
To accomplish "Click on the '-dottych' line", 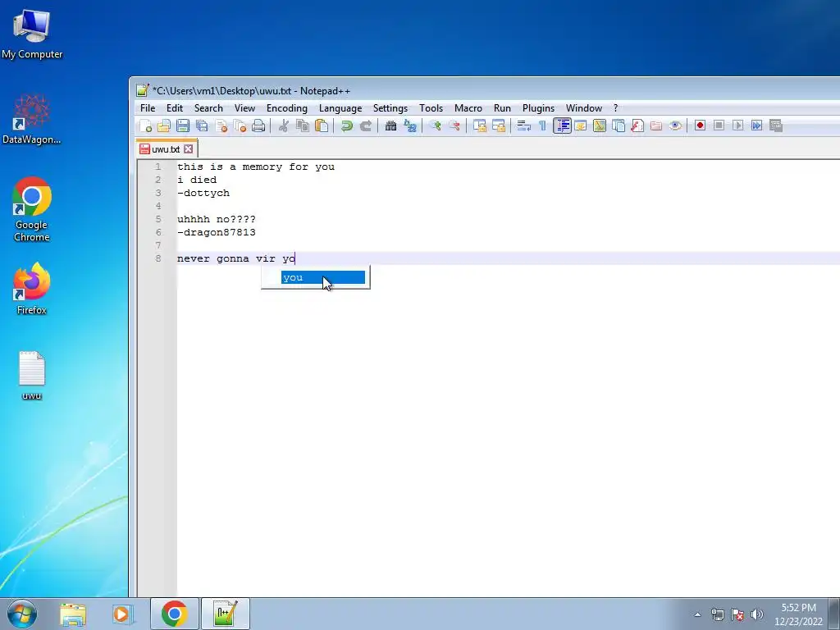I will (203, 193).
